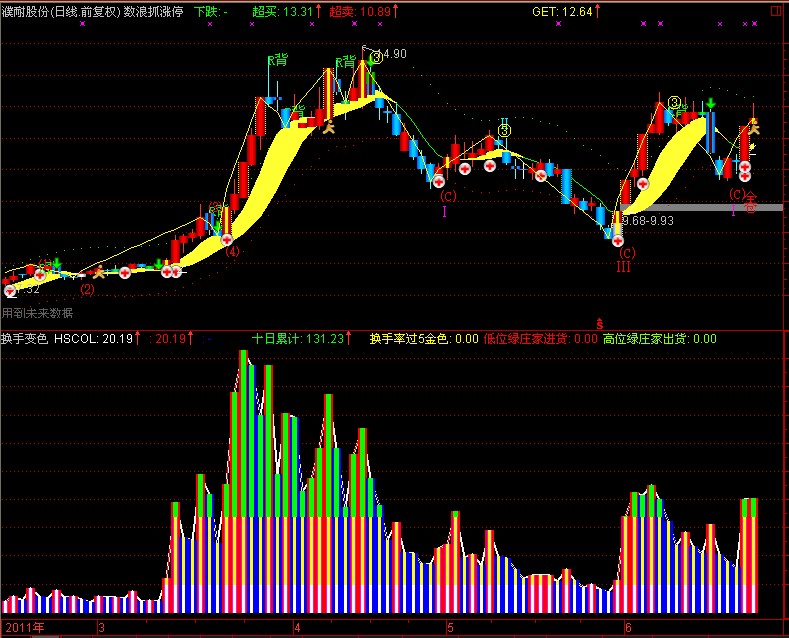Click the 换手率过5金色: 0.00 label
Screen dimensions: 789x638
coord(424,339)
